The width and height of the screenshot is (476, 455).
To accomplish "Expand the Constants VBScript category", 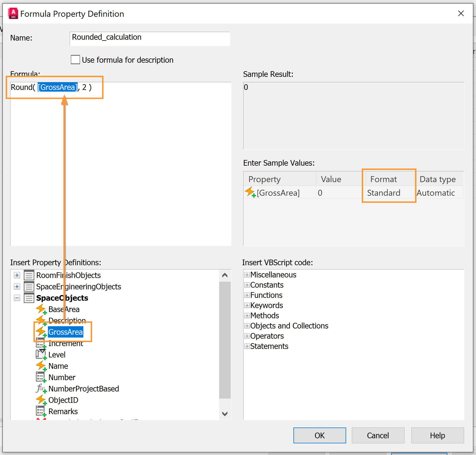I will pos(247,285).
